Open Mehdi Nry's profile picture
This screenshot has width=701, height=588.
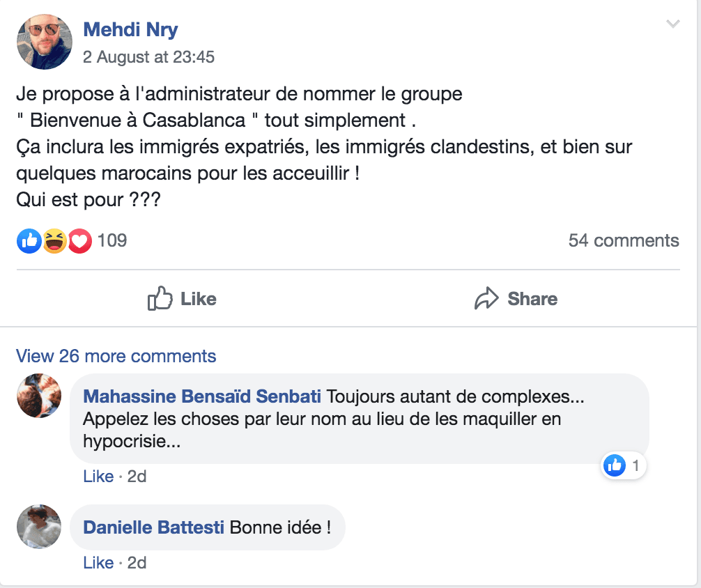44,42
